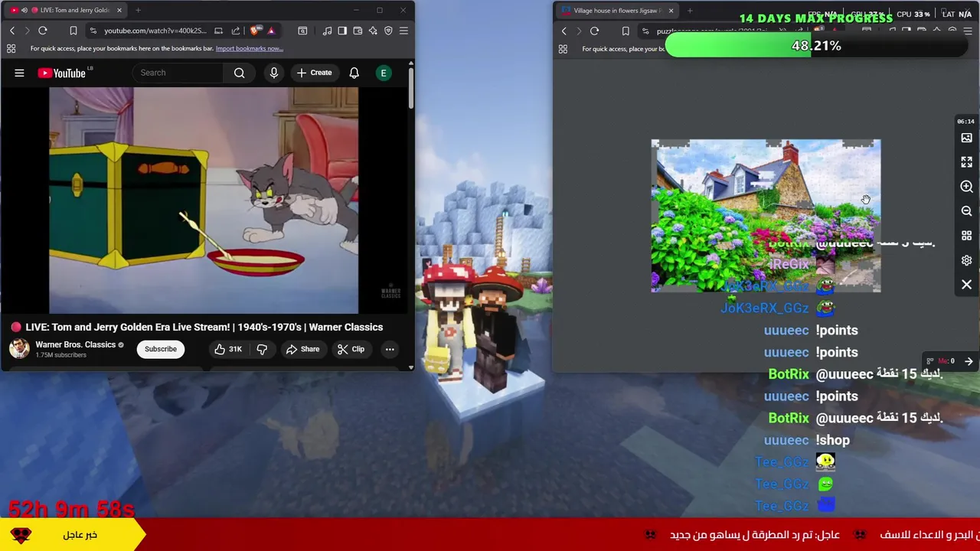Screen dimensions: 980x551
Task: Toggle puzzle fullscreen mode
Action: (x=966, y=162)
